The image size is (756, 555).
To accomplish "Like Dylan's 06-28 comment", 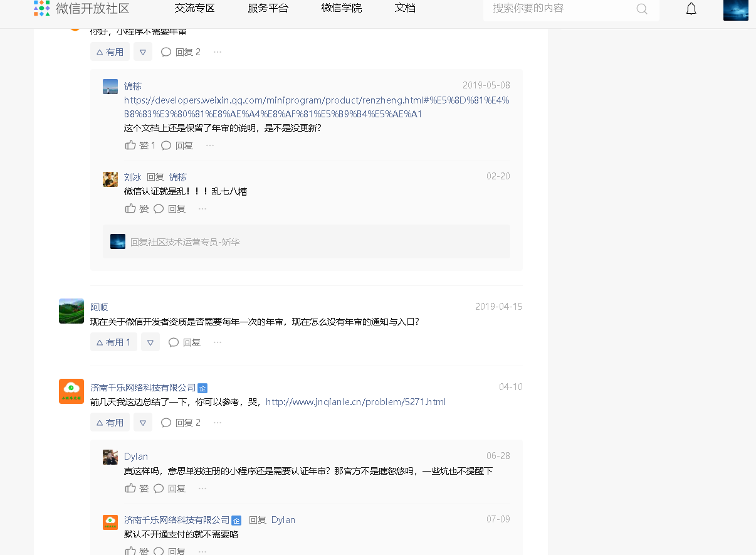I will coord(137,489).
